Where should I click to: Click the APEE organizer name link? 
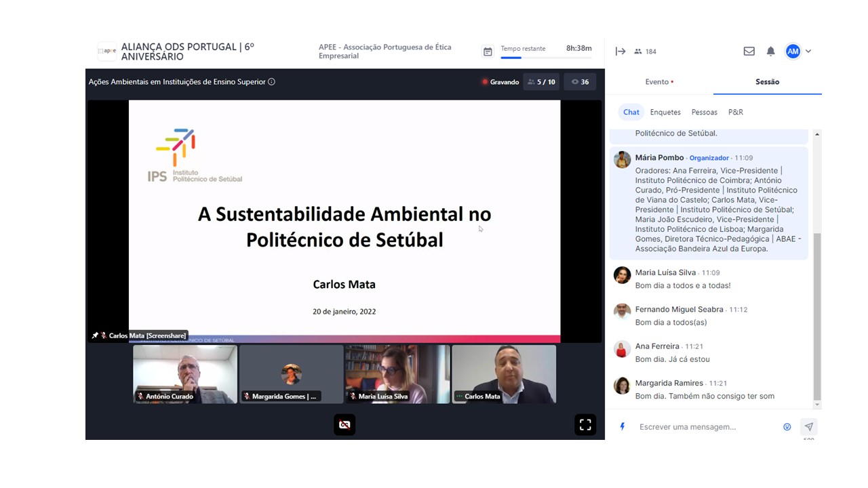tap(384, 52)
